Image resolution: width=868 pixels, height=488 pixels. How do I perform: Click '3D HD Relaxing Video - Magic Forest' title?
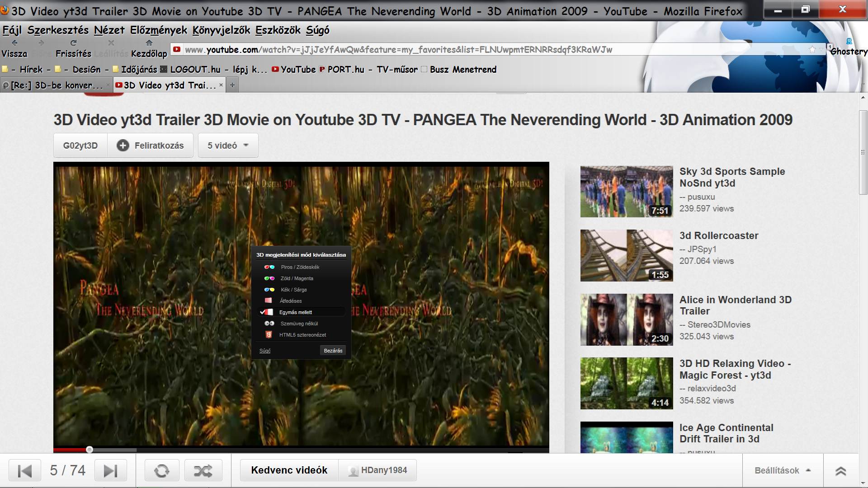735,370
